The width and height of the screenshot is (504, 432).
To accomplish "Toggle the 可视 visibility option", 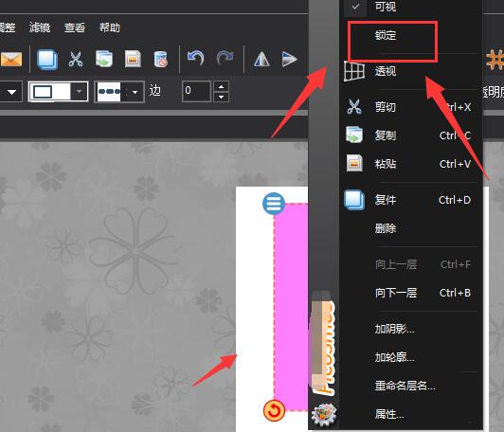I will pos(411,7).
